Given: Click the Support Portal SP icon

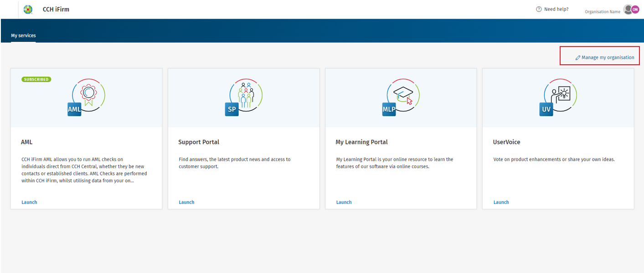Looking at the screenshot, I should [x=244, y=98].
